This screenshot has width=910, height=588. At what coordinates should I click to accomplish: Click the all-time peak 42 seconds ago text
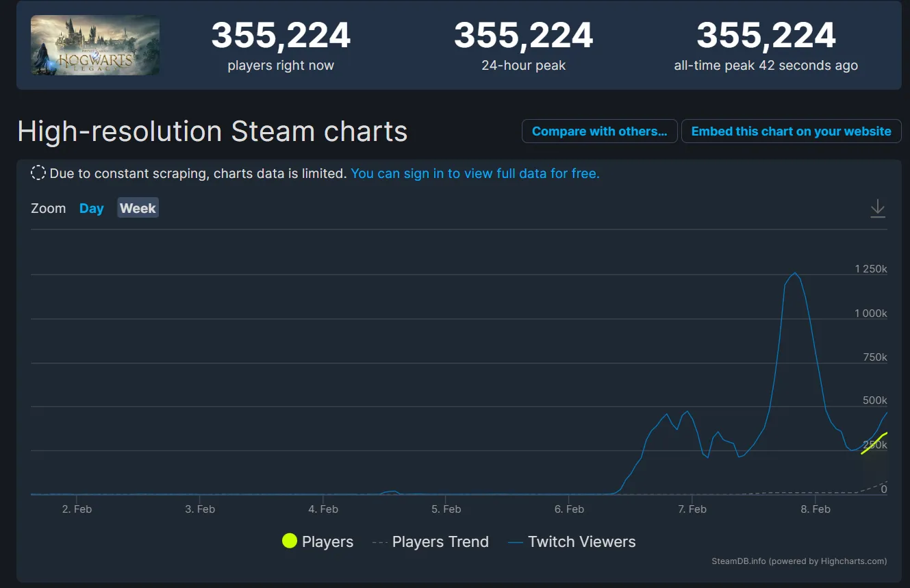766,66
